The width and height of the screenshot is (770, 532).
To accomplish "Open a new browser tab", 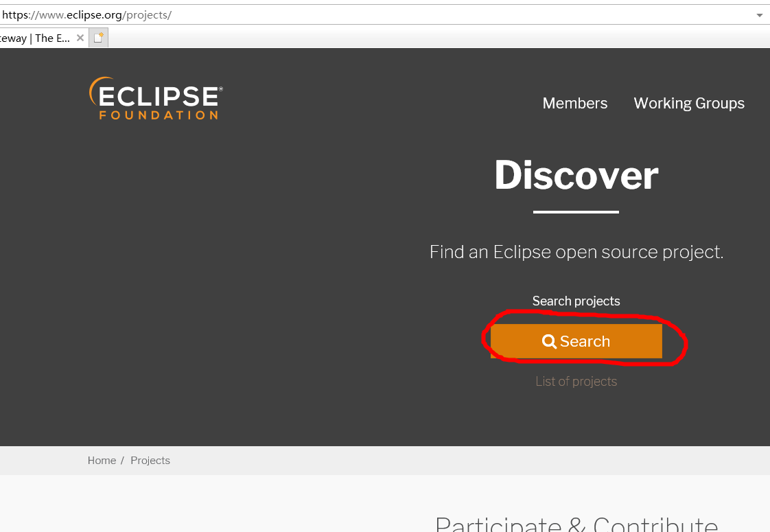I will (x=99, y=38).
